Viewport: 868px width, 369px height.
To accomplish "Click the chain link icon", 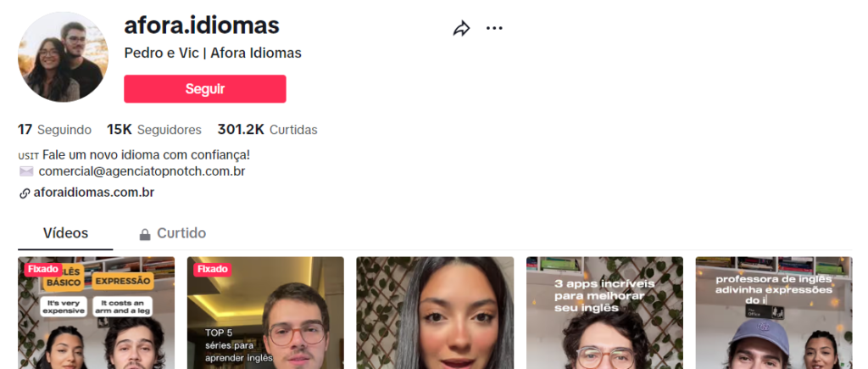I will pos(25,193).
